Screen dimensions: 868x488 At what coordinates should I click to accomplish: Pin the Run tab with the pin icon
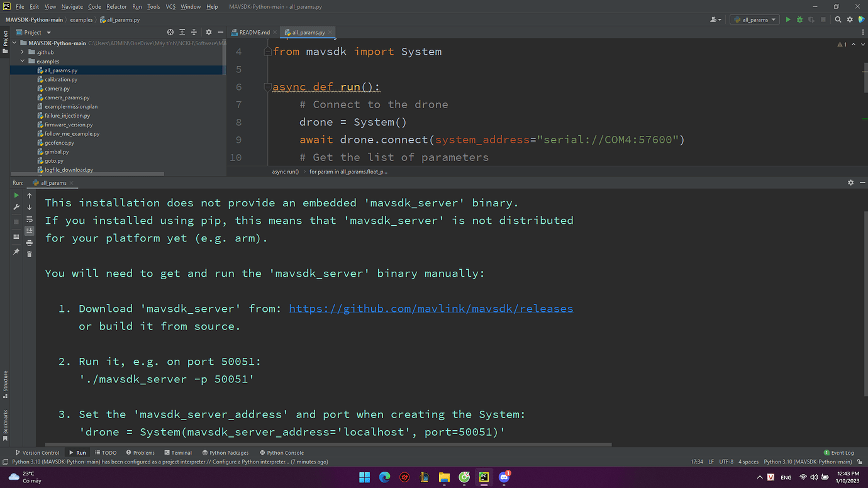coord(17,252)
